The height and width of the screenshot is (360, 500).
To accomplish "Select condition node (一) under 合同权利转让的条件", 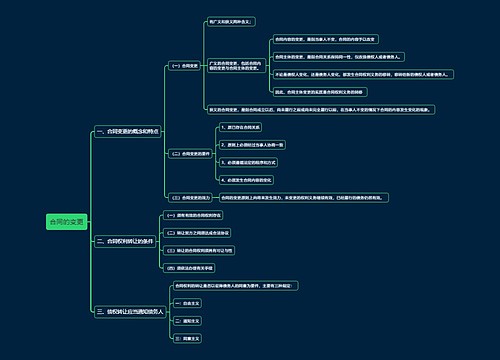I will click(193, 215).
